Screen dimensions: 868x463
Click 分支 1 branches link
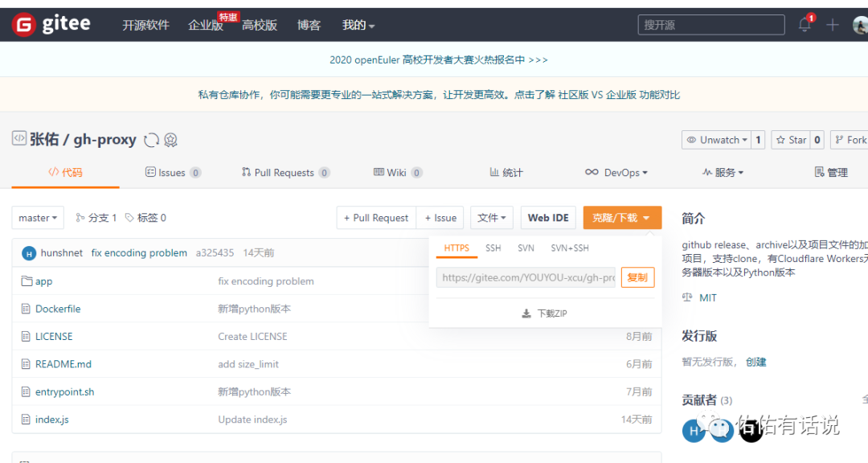click(x=96, y=218)
